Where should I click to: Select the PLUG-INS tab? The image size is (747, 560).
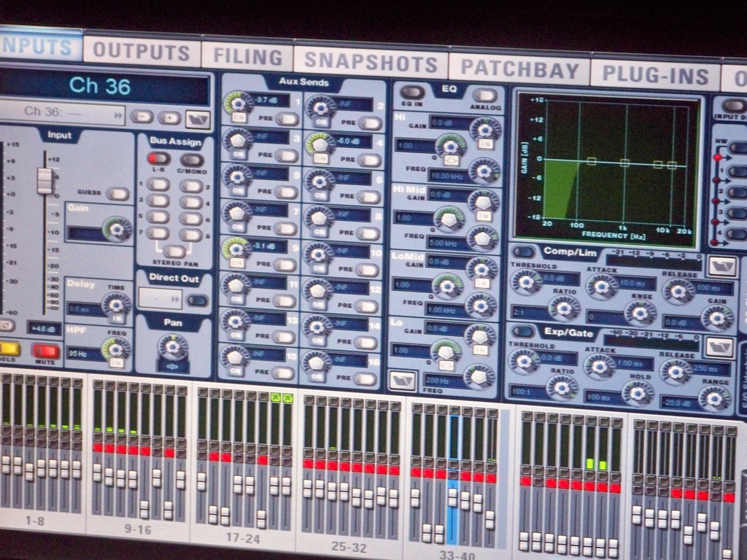pos(655,75)
